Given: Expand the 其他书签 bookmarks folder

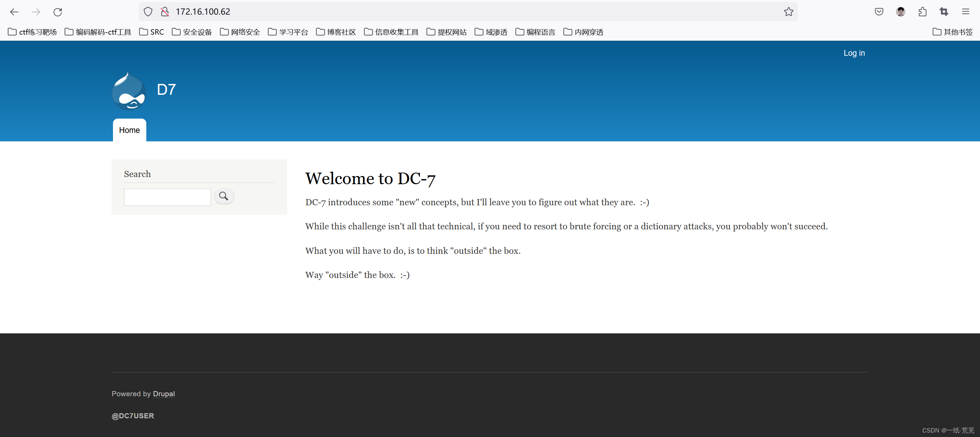Looking at the screenshot, I should 953,32.
